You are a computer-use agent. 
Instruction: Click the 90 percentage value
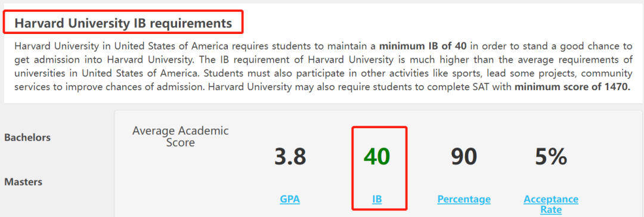click(x=464, y=157)
